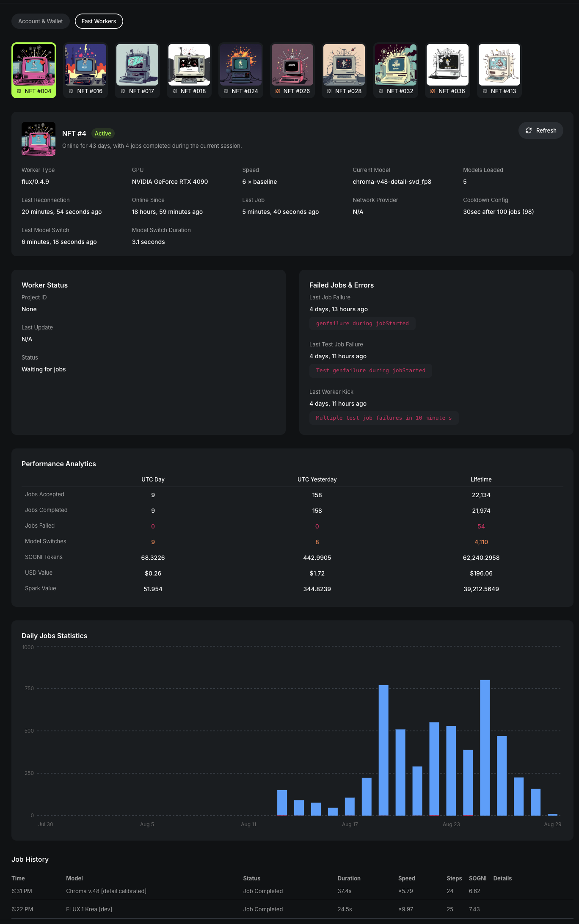Image resolution: width=579 pixels, height=924 pixels.
Task: Switch to the Account & Wallet tab
Action: pyautogui.click(x=41, y=21)
